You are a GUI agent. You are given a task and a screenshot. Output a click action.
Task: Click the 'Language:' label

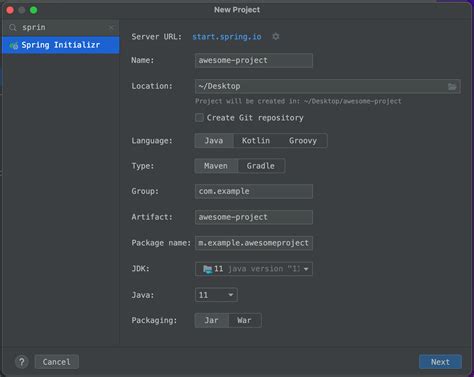pyautogui.click(x=152, y=141)
